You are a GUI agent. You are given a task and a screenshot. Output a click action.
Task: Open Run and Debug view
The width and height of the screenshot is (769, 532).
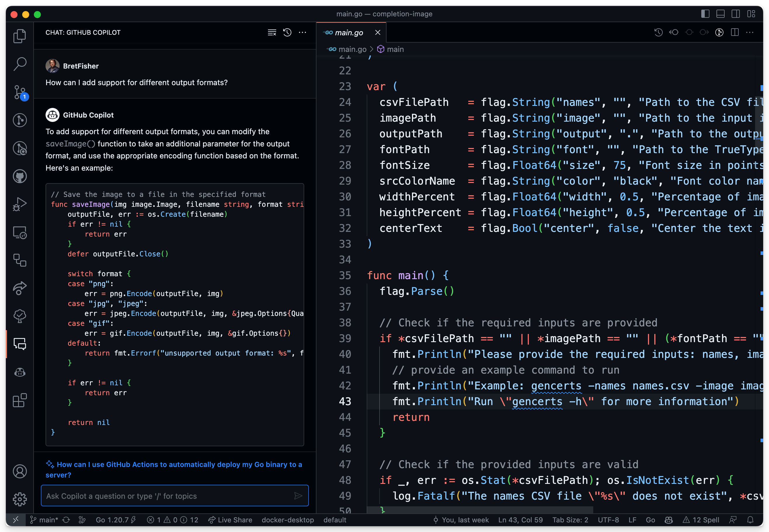pos(20,204)
